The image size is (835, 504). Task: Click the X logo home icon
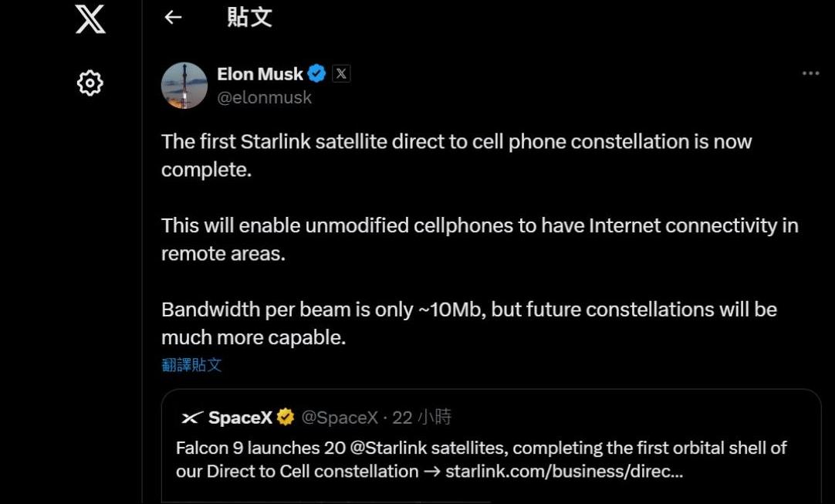[x=90, y=19]
